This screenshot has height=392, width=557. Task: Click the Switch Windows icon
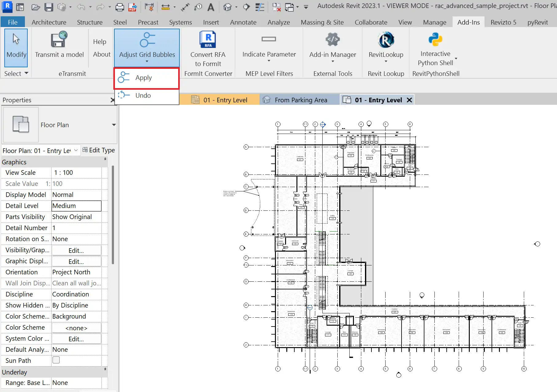[x=289, y=7]
